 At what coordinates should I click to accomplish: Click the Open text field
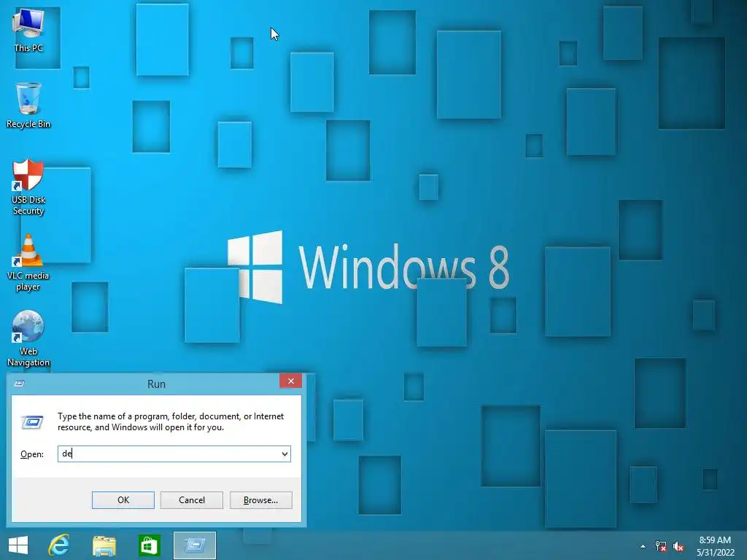169,454
